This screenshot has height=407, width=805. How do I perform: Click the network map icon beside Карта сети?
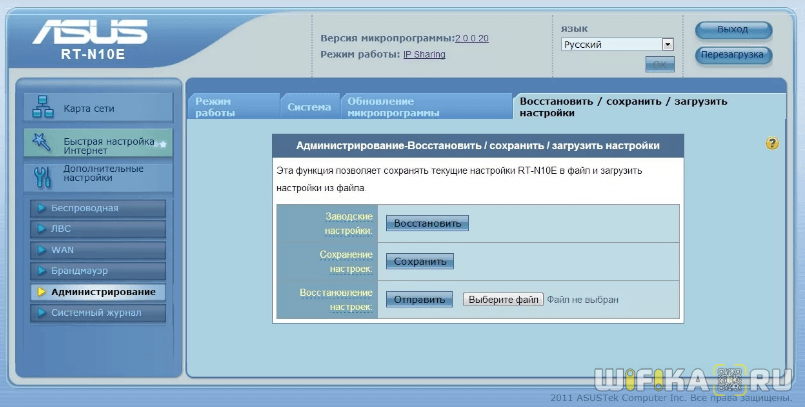pos(43,107)
